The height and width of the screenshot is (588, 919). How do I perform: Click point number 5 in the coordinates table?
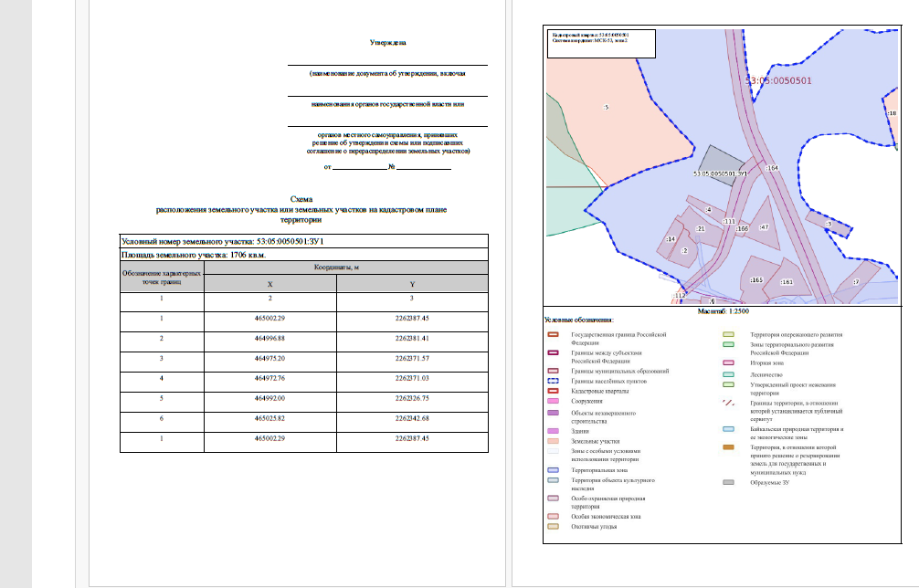[162, 398]
